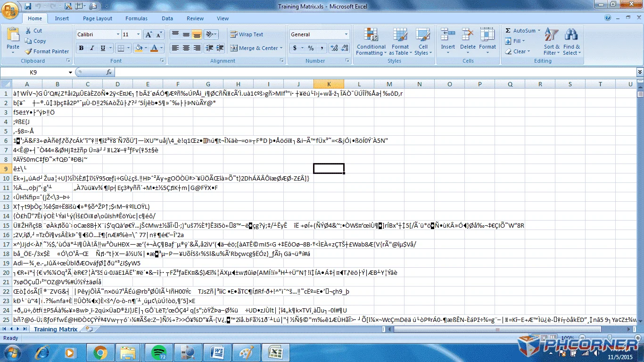Switch to the Formulas tab
This screenshot has height=362, width=644.
coord(136,18)
